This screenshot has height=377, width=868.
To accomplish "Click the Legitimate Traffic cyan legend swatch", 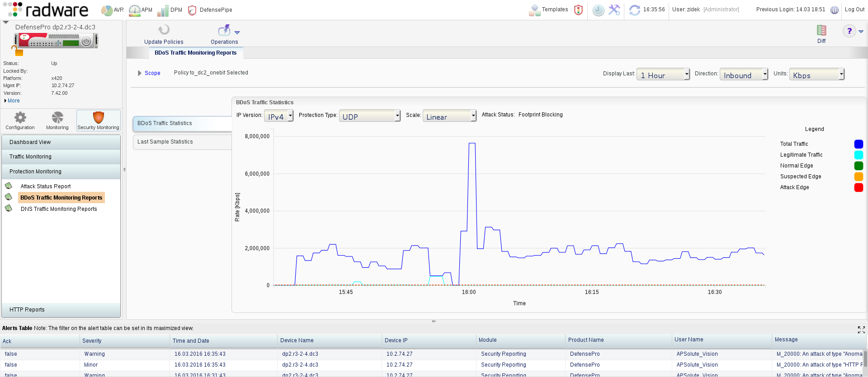I will (x=859, y=155).
